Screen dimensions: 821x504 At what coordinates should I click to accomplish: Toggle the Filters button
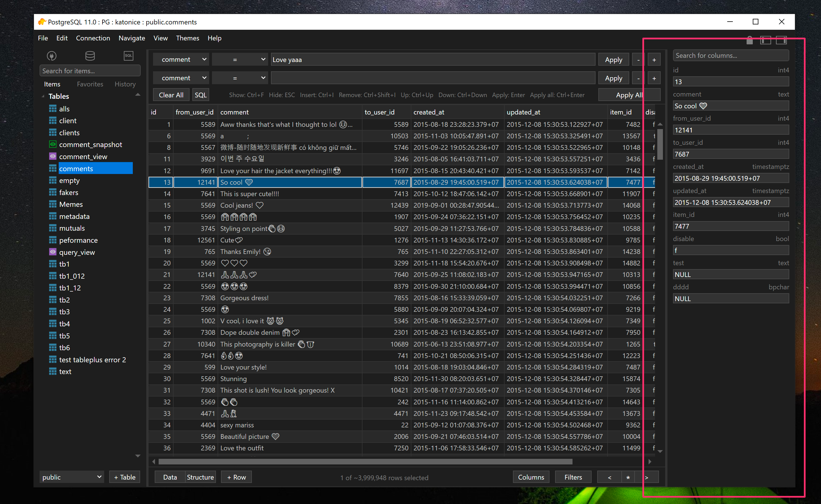coord(573,477)
